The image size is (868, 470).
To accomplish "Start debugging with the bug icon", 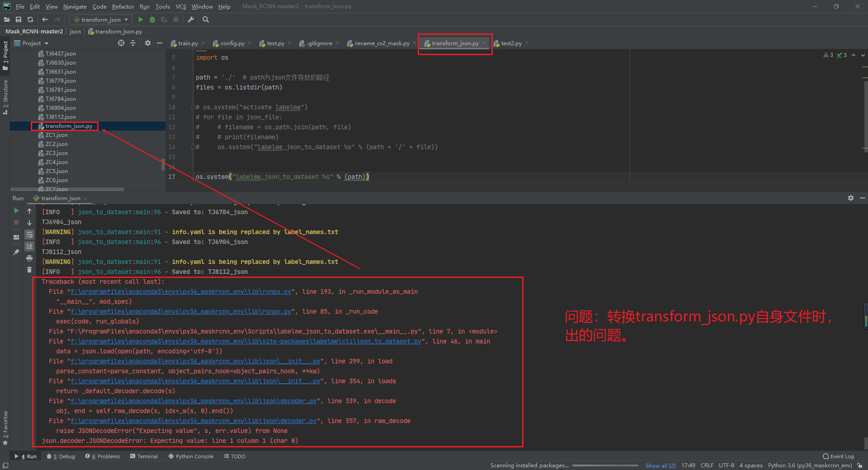I will pyautogui.click(x=152, y=19).
